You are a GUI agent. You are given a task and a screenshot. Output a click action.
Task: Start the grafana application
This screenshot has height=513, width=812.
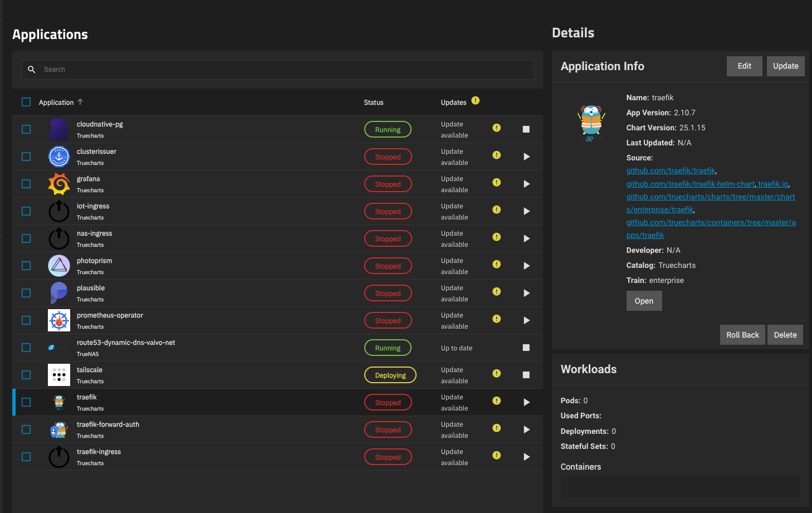pyautogui.click(x=526, y=184)
